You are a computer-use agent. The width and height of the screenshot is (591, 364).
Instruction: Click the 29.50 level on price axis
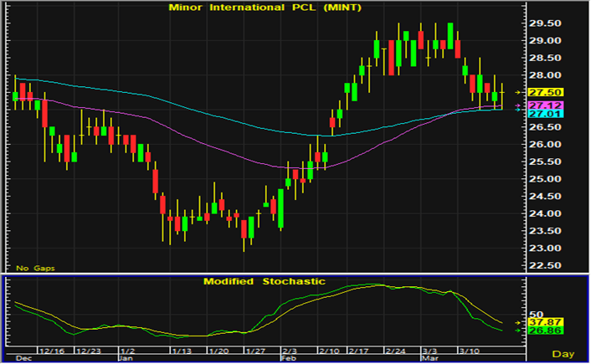[x=543, y=23]
